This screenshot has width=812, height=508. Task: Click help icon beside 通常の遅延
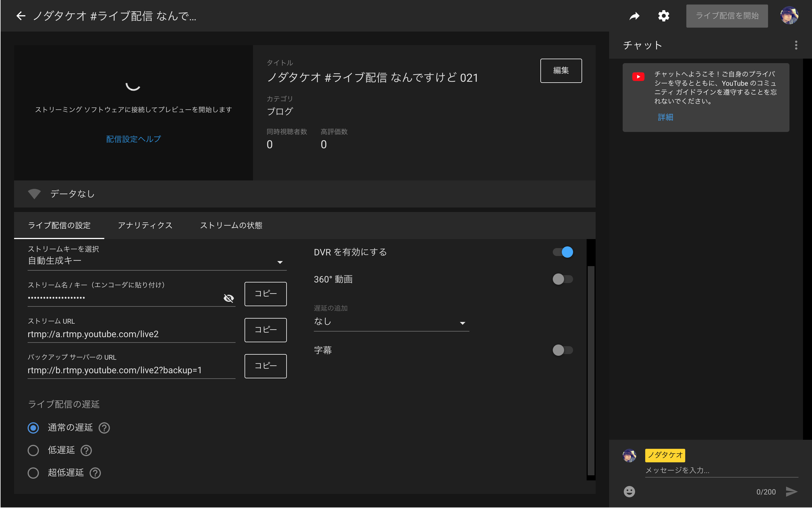[104, 428]
